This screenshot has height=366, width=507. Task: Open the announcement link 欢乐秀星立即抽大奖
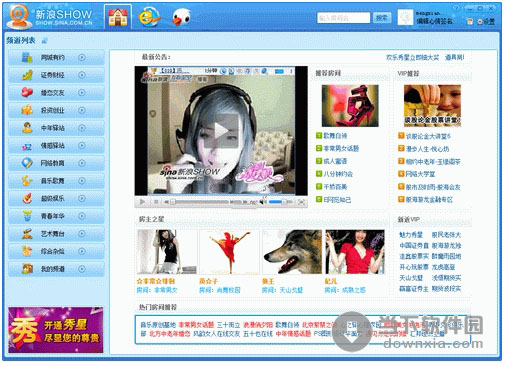pos(412,57)
